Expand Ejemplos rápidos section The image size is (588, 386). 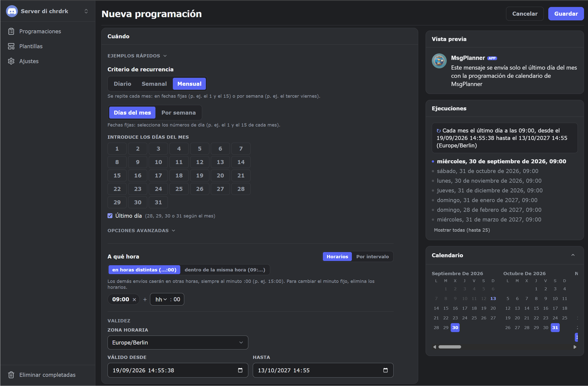click(137, 56)
